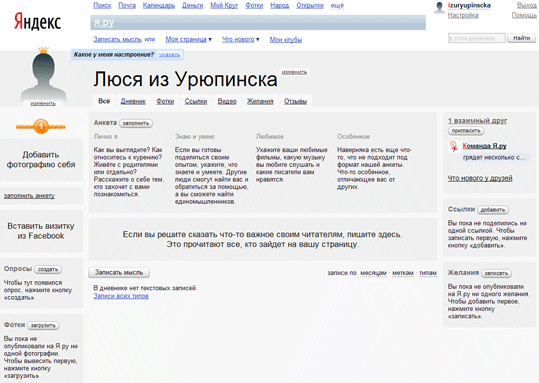Click the Знаю и умею column heading
539x383 pixels.
(195, 137)
